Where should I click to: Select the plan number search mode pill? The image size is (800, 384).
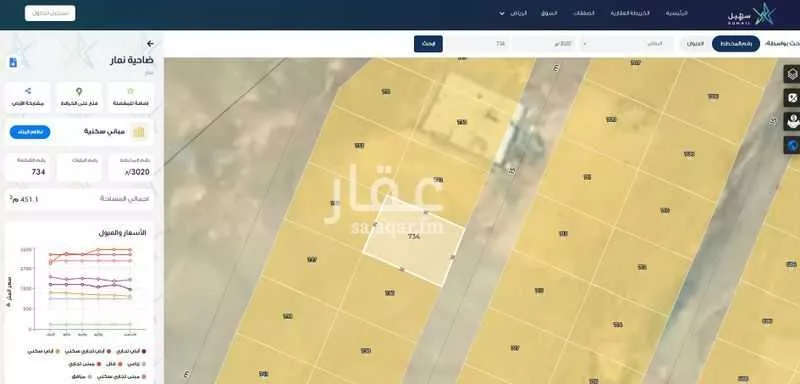736,44
